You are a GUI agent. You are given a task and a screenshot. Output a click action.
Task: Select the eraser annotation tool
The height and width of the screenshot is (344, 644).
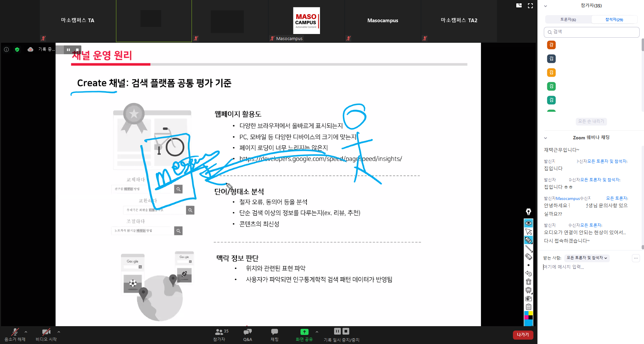tap(528, 257)
